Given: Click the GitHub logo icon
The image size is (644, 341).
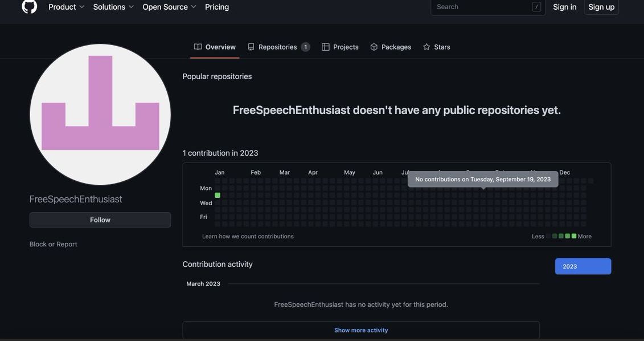Looking at the screenshot, I should click(x=30, y=6).
